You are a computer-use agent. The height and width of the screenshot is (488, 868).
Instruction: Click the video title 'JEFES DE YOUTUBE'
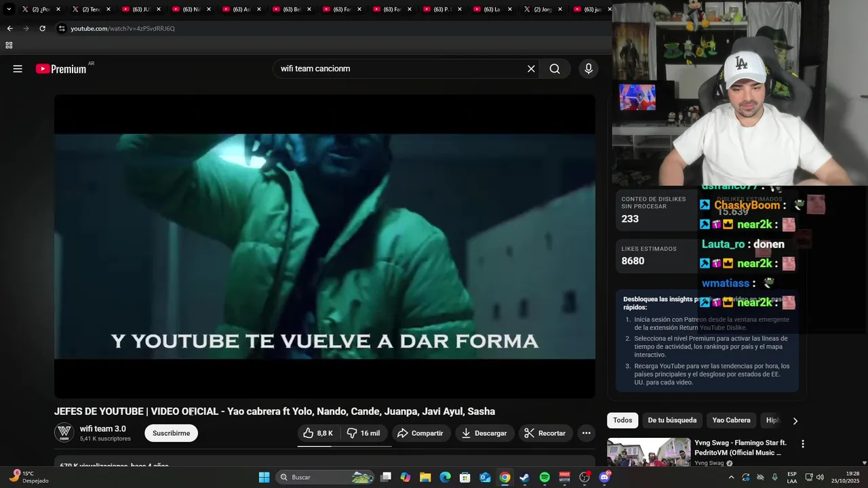tap(275, 411)
